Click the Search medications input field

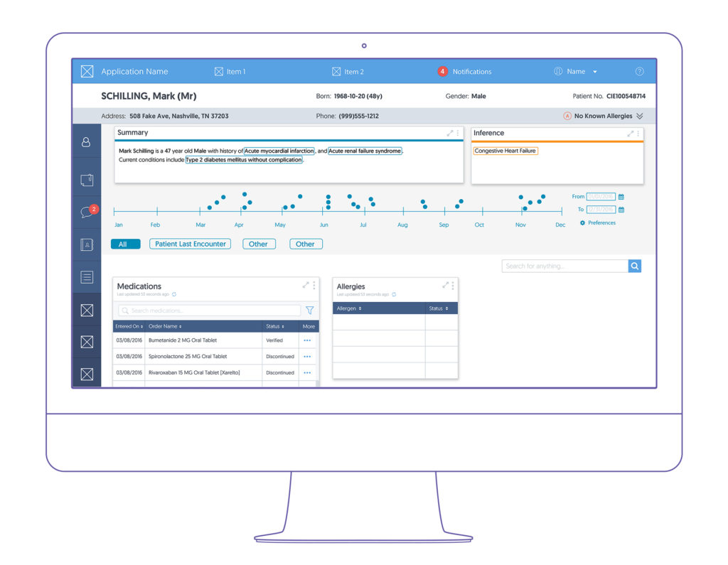pos(211,311)
